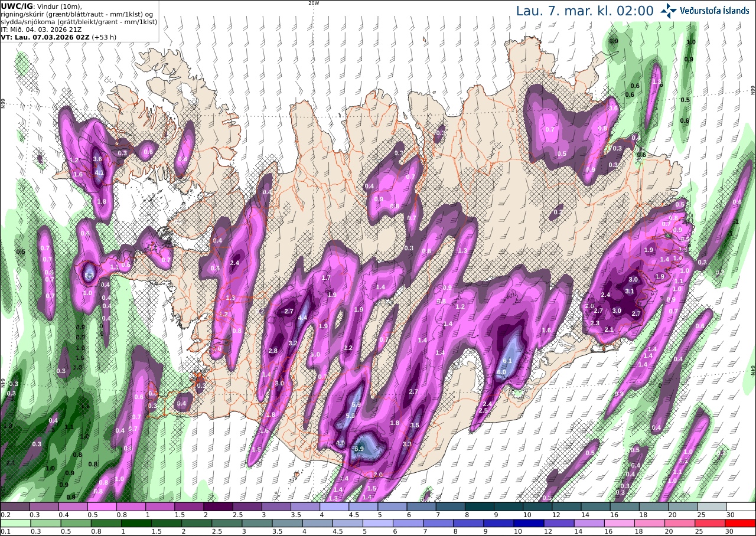Image resolution: width=756 pixels, height=536 pixels.
Task: Click the '4.4' precipitation value on the map
Action: 302,318
